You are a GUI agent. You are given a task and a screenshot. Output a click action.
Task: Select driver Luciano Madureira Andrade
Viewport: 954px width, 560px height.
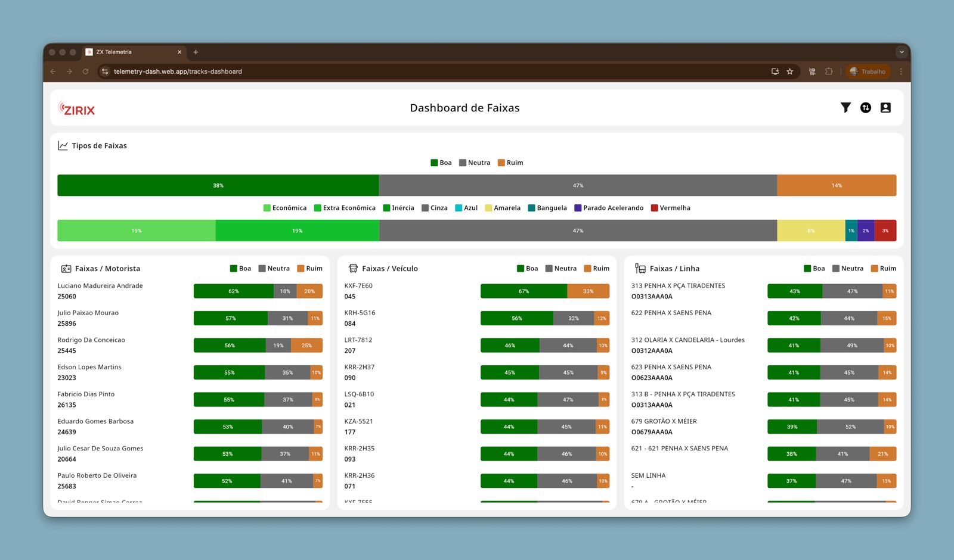pos(100,286)
